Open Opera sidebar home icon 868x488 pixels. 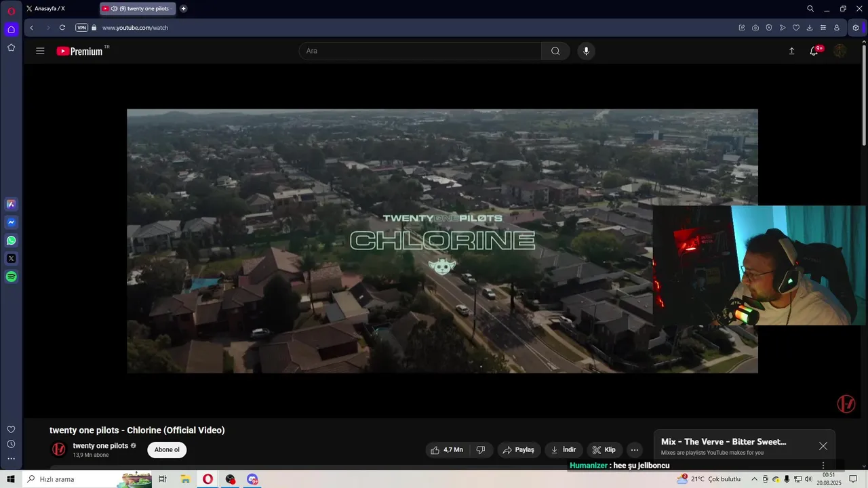[x=11, y=29]
